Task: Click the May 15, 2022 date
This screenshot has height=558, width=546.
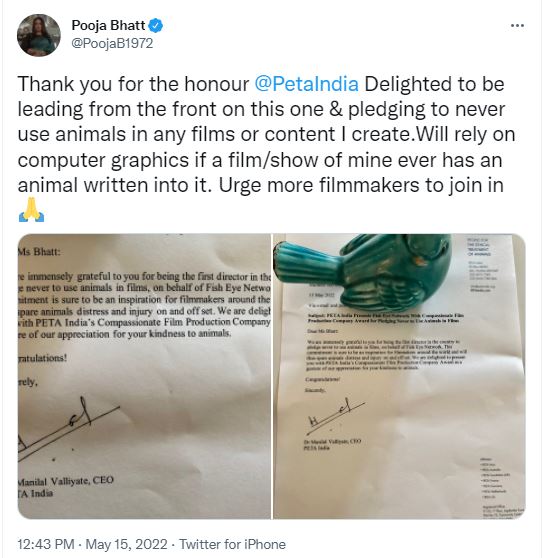Action: pyautogui.click(x=126, y=544)
